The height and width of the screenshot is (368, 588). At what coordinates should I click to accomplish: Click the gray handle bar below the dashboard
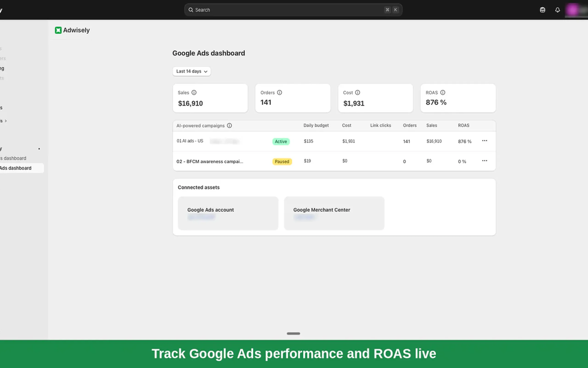[x=293, y=333]
